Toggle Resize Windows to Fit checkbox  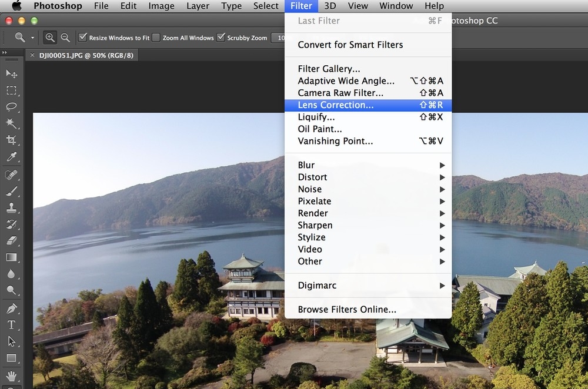pyautogui.click(x=83, y=37)
